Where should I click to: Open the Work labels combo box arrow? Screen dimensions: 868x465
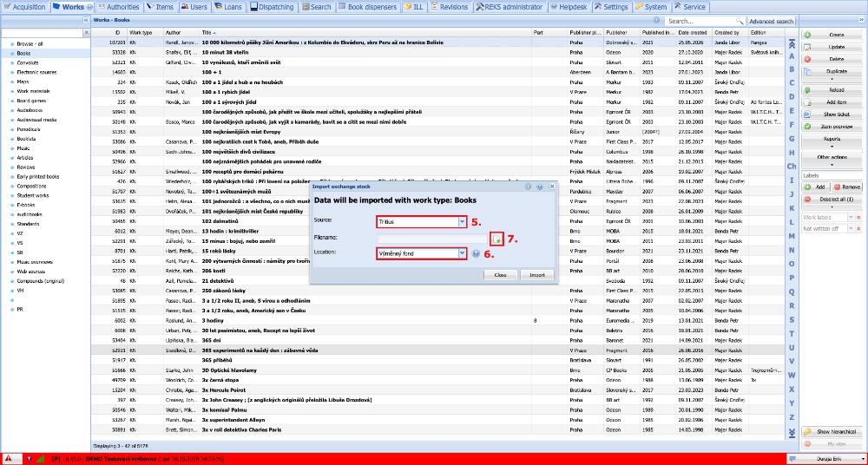click(851, 218)
